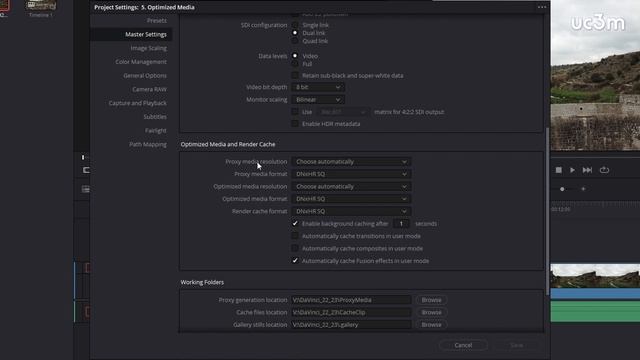Open Render cache format dropdown
Image resolution: width=640 pixels, height=360 pixels.
(351, 211)
